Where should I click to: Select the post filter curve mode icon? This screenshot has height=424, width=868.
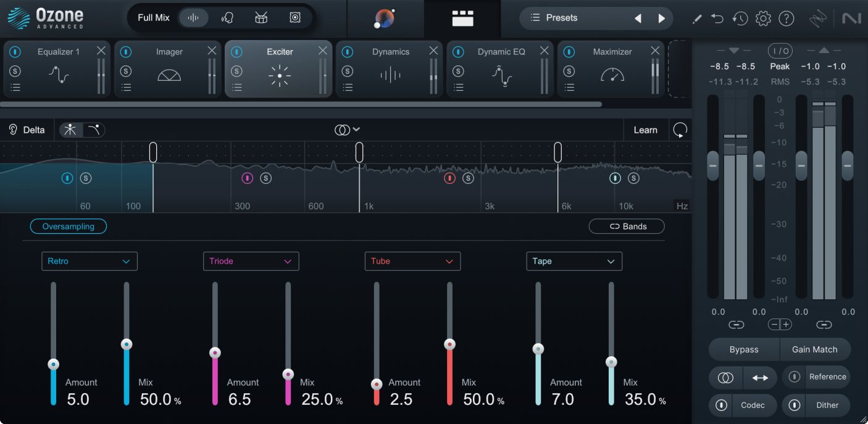click(94, 130)
